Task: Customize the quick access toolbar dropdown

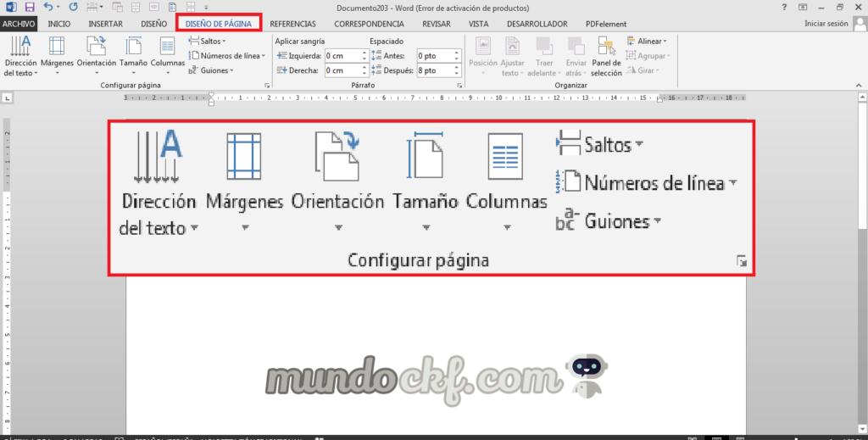Action: click(x=207, y=8)
